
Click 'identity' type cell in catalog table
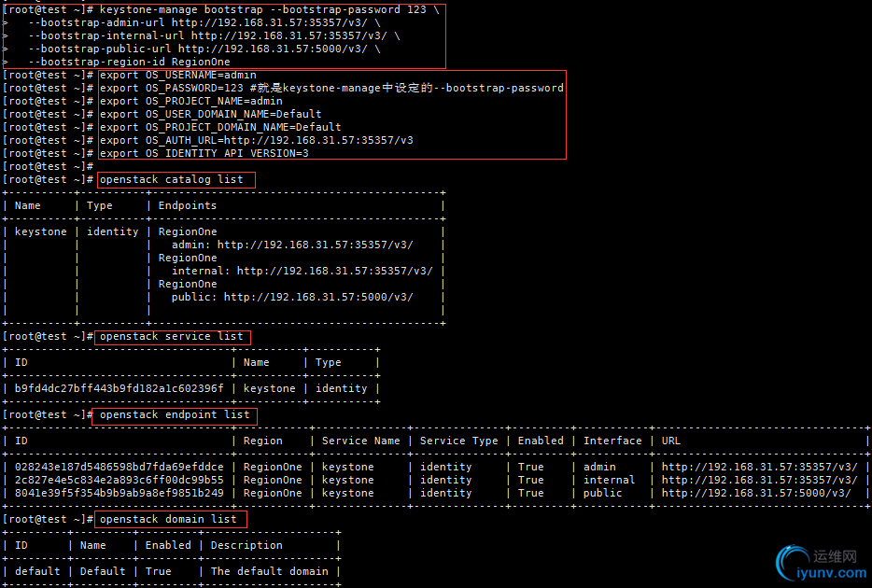[x=113, y=231]
